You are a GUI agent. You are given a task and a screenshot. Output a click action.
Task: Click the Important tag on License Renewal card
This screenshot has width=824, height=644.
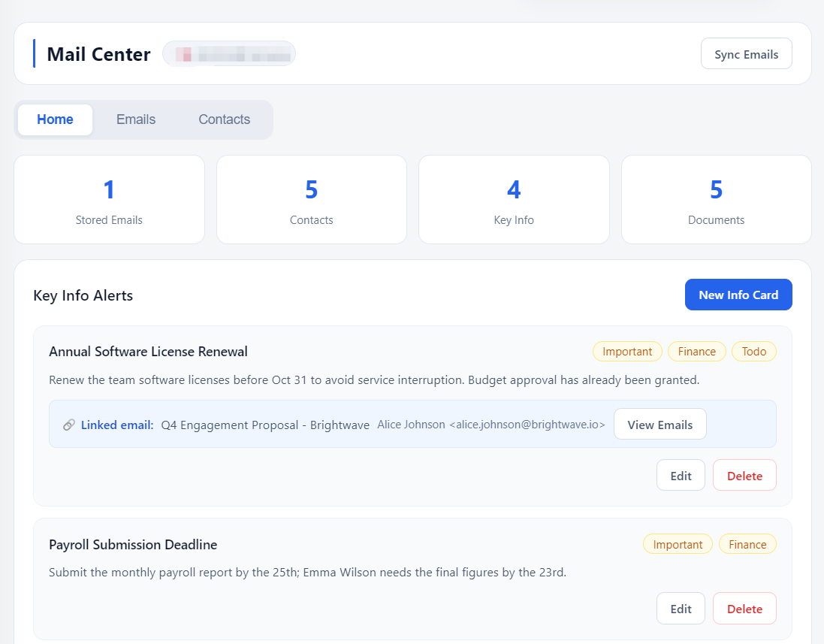[627, 352]
